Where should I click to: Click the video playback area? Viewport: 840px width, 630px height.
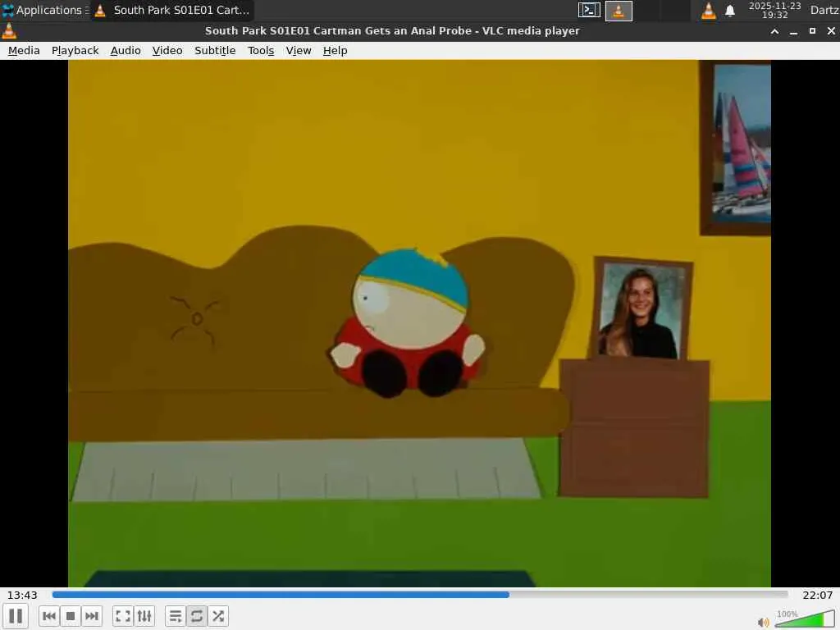419,323
